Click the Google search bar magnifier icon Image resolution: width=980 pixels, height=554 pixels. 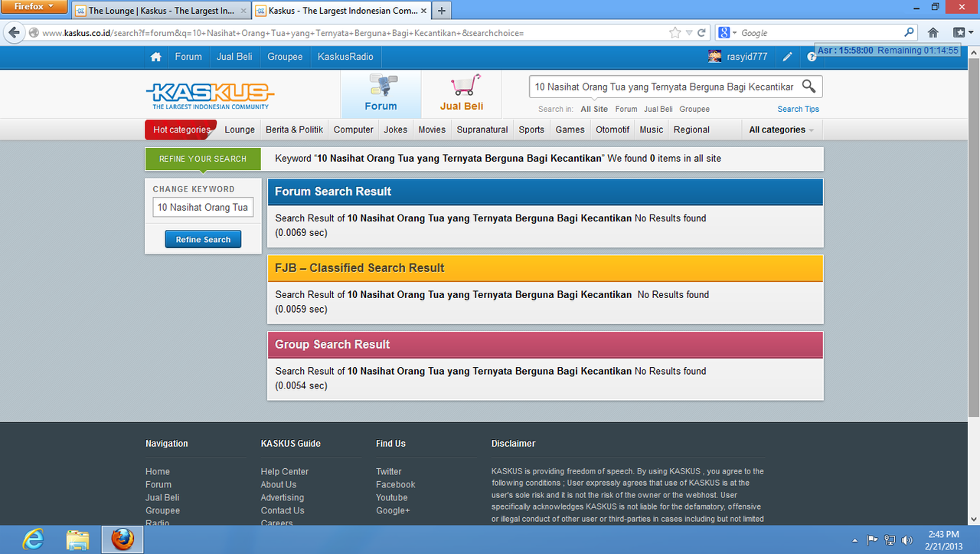coord(909,33)
